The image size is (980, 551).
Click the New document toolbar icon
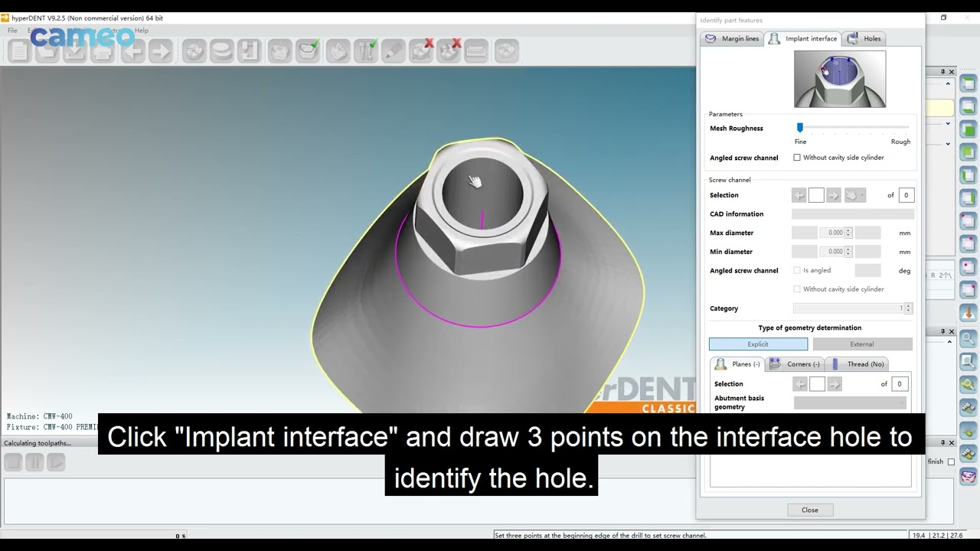(19, 51)
